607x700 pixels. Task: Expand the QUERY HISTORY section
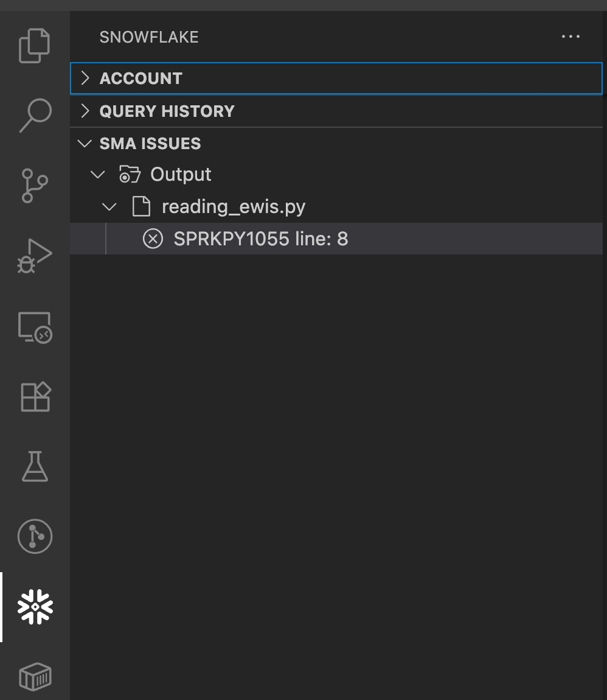[167, 111]
